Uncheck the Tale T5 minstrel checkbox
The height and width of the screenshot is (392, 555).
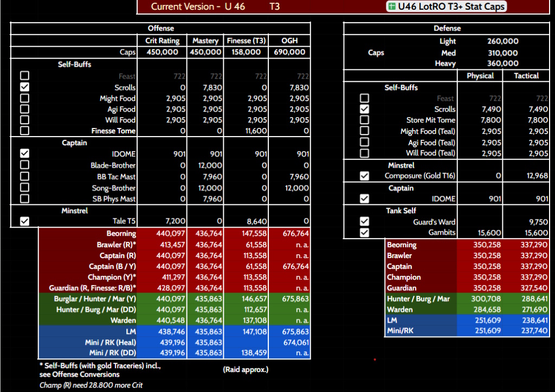click(24, 221)
